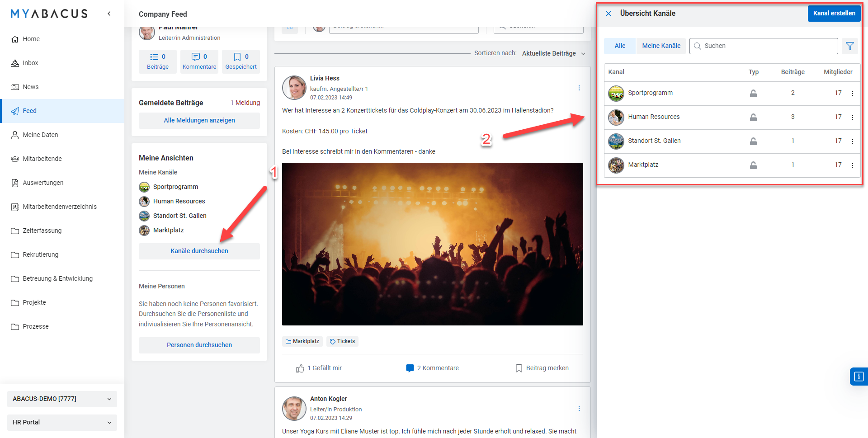Click the lock icon in Marktplatz row
This screenshot has height=438, width=868.
point(753,165)
